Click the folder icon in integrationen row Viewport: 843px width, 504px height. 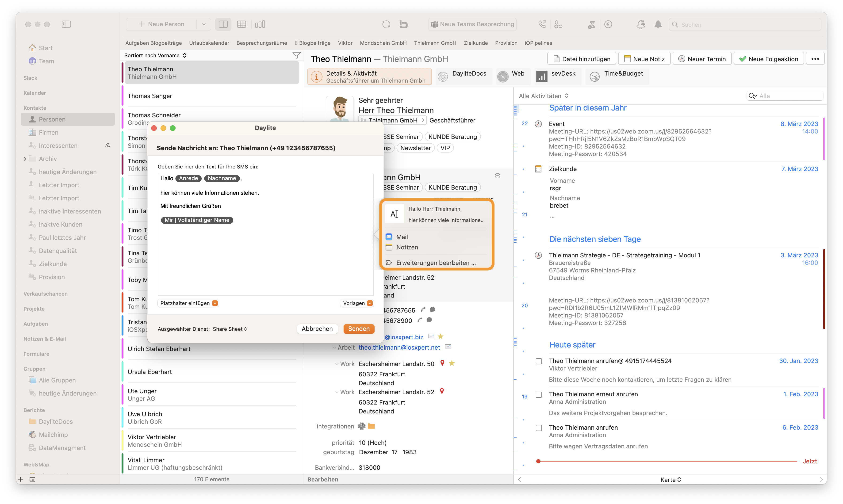371,426
